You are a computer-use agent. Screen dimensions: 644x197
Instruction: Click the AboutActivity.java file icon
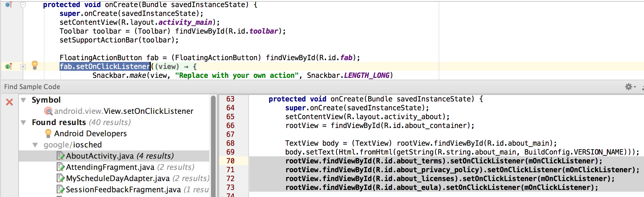(60, 156)
